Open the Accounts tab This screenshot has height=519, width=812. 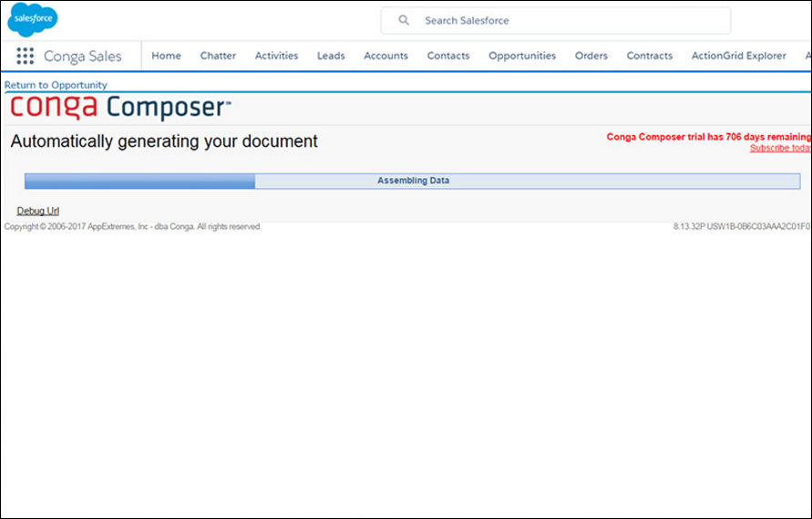pos(385,56)
